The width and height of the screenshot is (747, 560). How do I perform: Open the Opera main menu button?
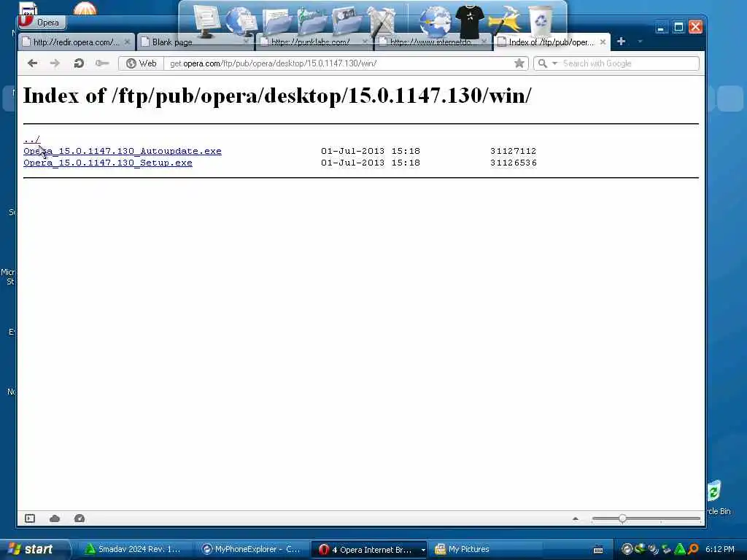pos(42,22)
